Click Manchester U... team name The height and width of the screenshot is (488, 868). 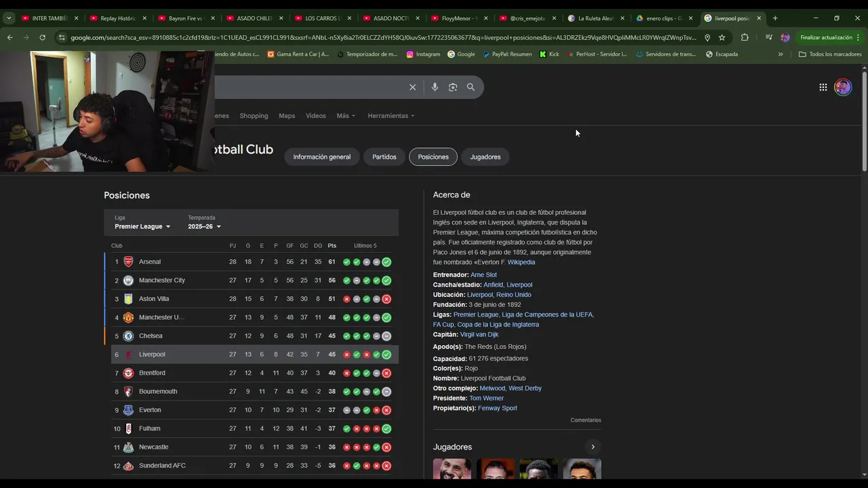tap(161, 317)
